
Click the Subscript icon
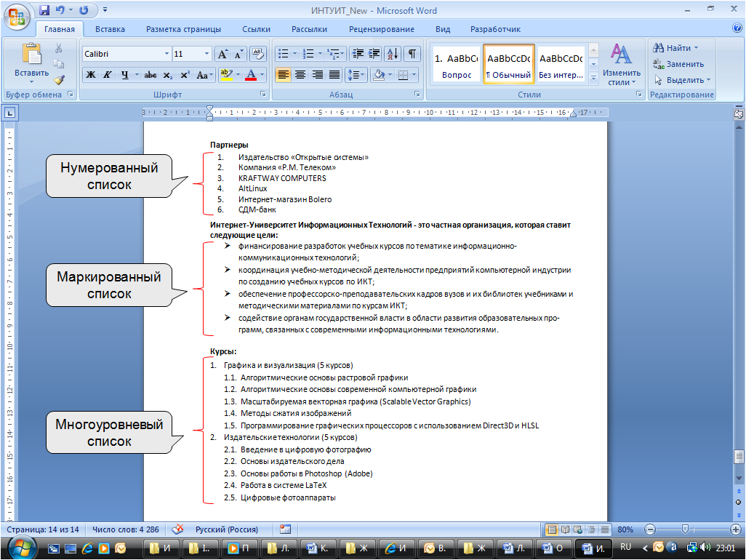pos(168,75)
